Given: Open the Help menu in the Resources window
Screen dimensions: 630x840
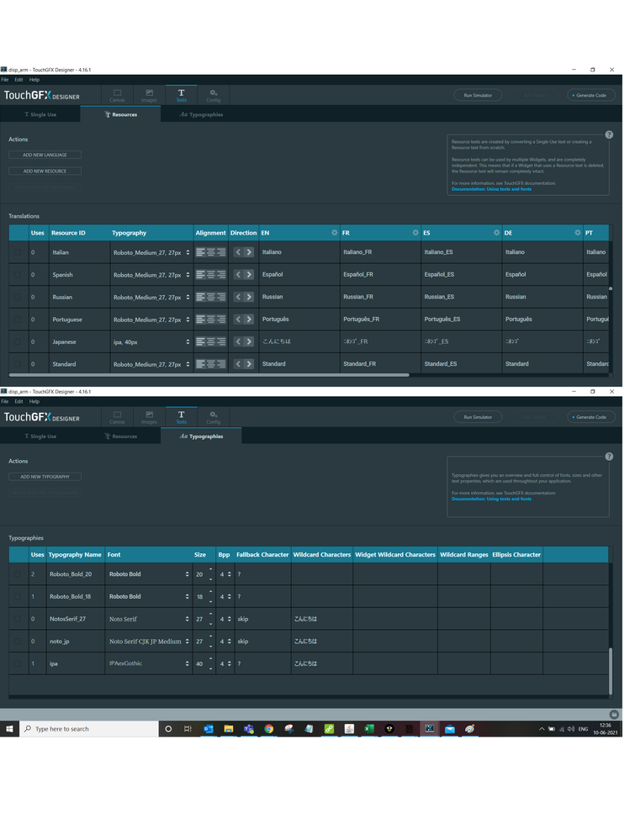Looking at the screenshot, I should [x=34, y=79].
